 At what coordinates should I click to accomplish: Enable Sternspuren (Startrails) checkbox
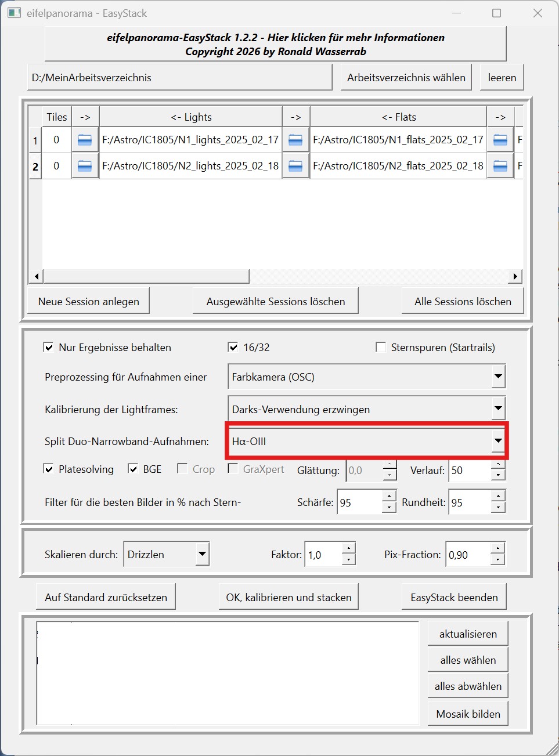(x=381, y=348)
